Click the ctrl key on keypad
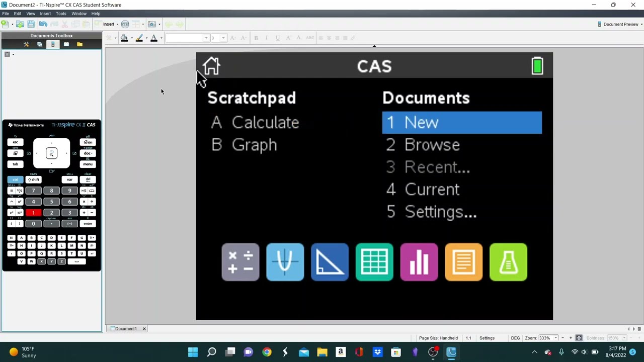The image size is (644, 362). [15, 179]
